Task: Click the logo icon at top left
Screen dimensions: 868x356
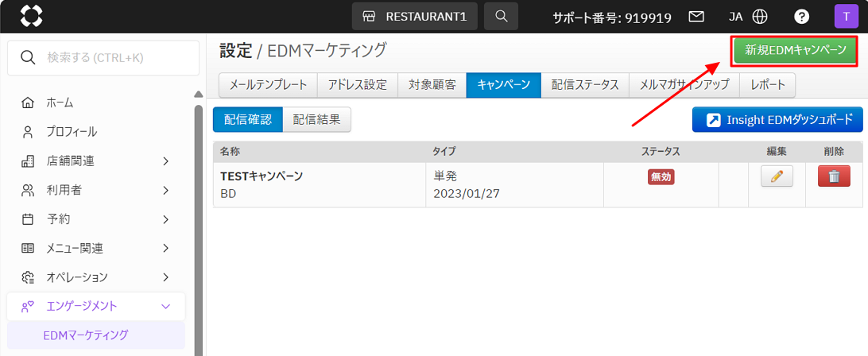Action: point(31,16)
